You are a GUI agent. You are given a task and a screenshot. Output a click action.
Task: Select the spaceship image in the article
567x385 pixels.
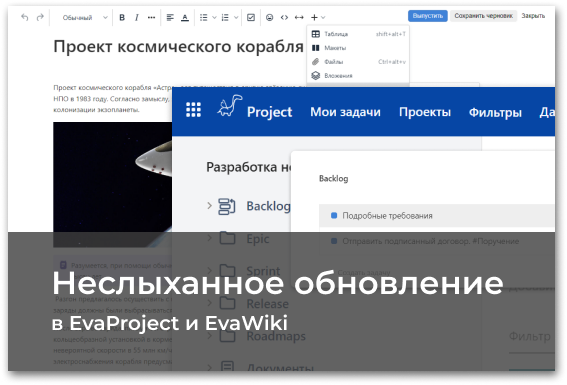112,184
